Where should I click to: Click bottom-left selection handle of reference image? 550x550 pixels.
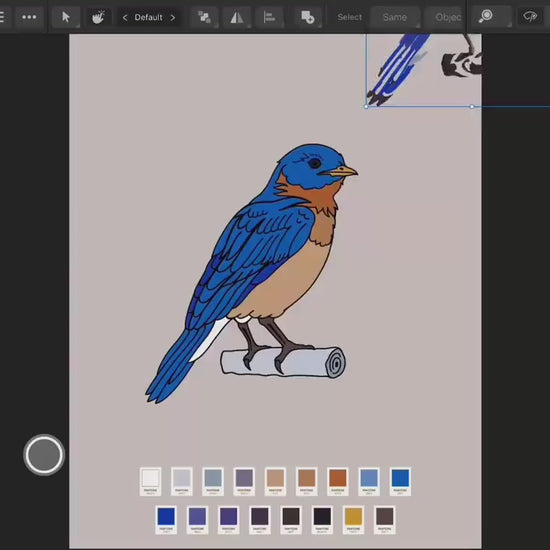(x=366, y=107)
